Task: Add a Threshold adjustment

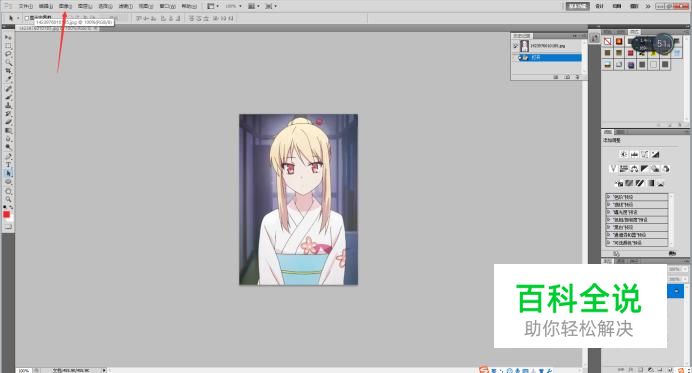Action: [640, 183]
